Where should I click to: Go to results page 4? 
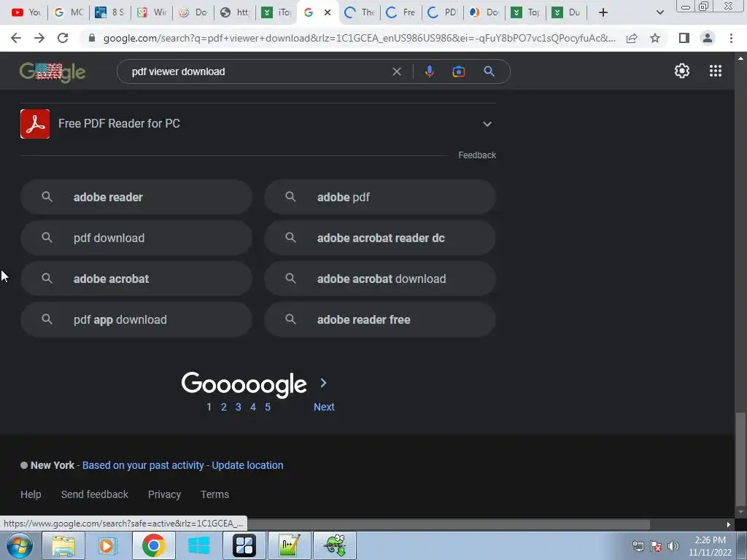point(253,407)
